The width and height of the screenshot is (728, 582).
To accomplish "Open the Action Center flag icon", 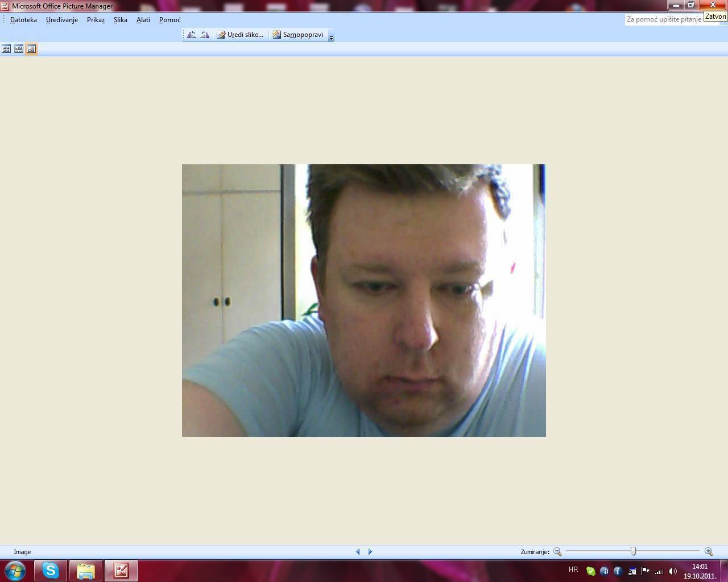I will coord(646,571).
